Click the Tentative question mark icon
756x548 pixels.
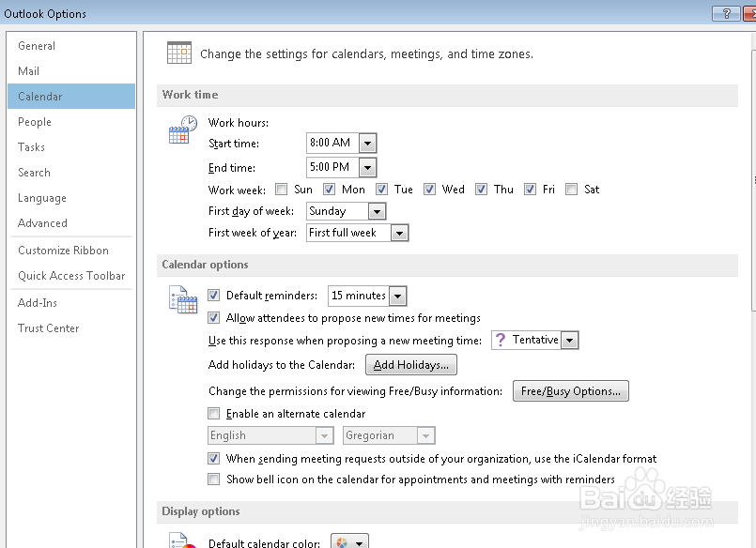(x=501, y=340)
